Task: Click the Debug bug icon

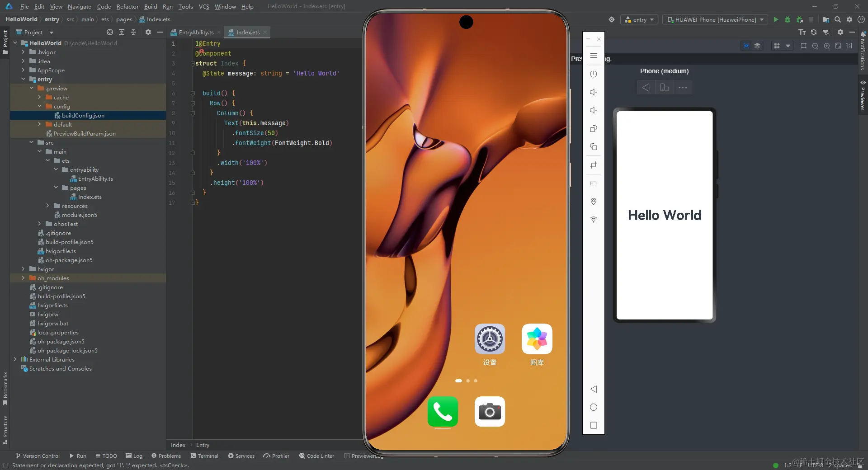Action: [788, 19]
